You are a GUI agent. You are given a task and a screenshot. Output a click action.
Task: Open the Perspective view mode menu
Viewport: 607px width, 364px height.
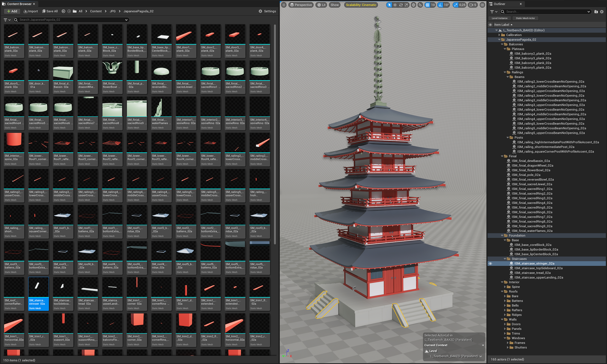(x=301, y=5)
